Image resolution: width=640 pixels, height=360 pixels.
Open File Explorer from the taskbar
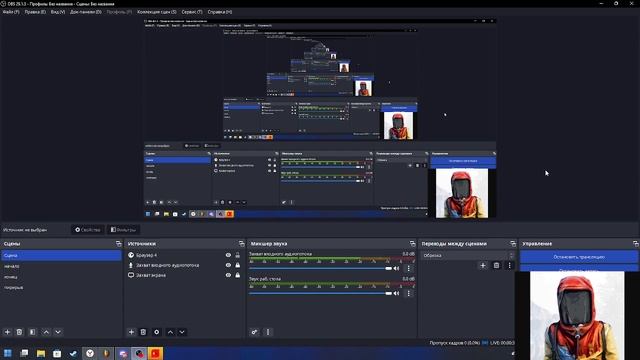pos(41,353)
